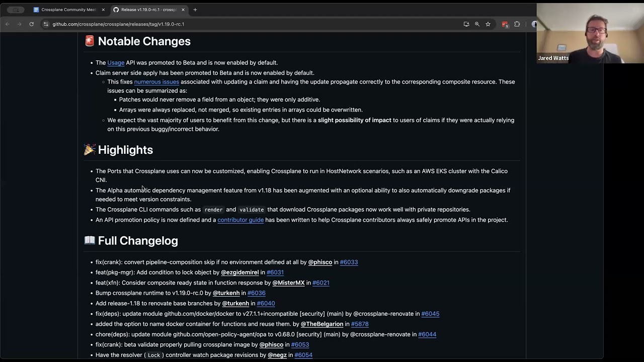This screenshot has width=644, height=362.
Task: Open pull request #6040
Action: (x=266, y=304)
